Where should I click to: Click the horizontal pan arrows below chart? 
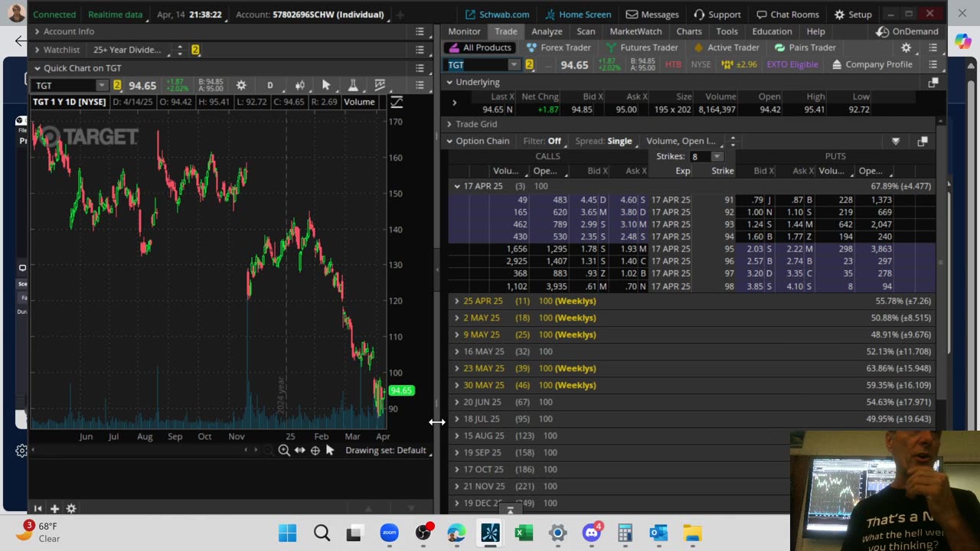(x=299, y=451)
